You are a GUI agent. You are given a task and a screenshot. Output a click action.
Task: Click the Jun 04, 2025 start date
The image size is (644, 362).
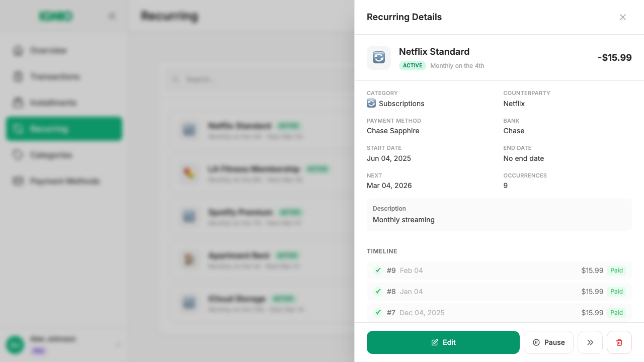(389, 158)
